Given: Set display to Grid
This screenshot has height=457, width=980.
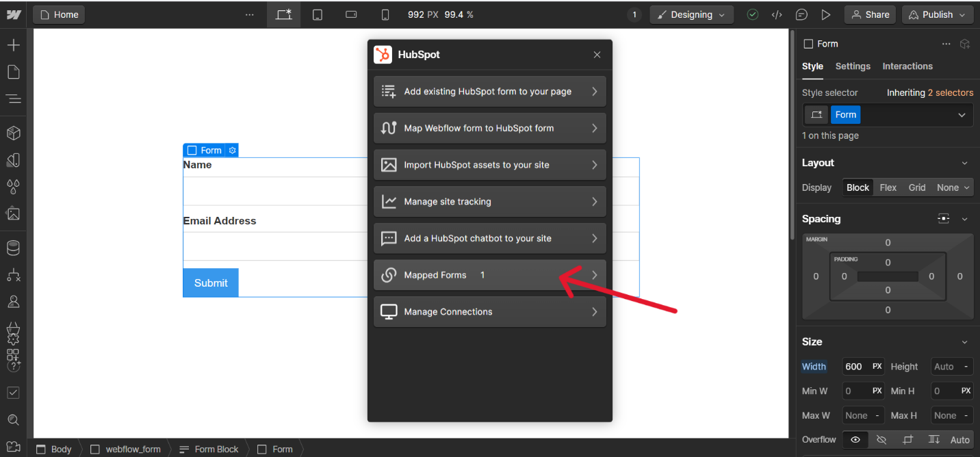Looking at the screenshot, I should pyautogui.click(x=917, y=187).
